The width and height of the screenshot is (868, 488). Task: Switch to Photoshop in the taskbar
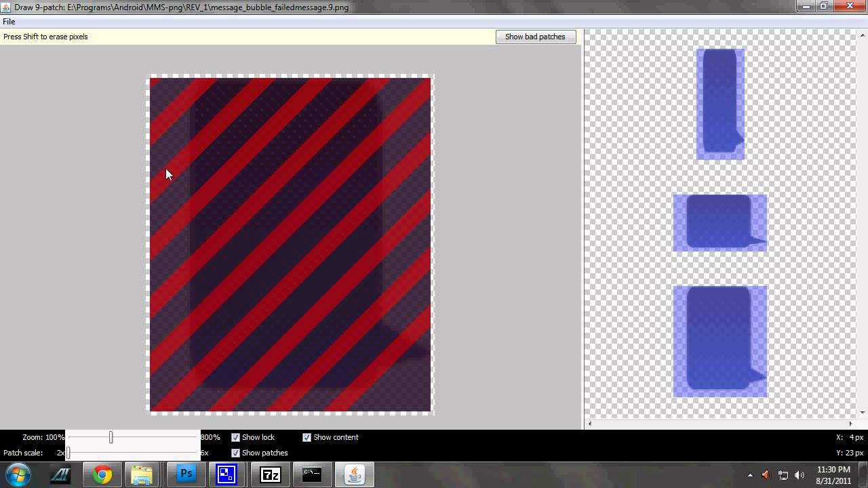(186, 474)
